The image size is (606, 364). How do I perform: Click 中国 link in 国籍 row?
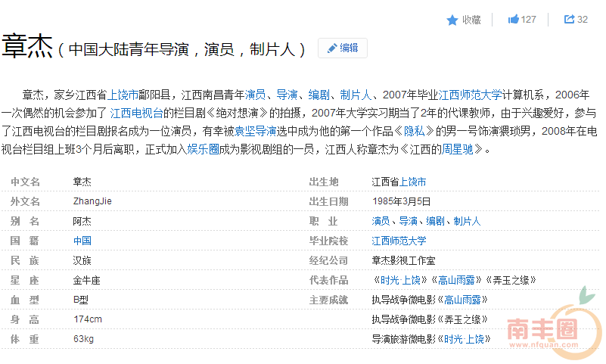pos(82,241)
